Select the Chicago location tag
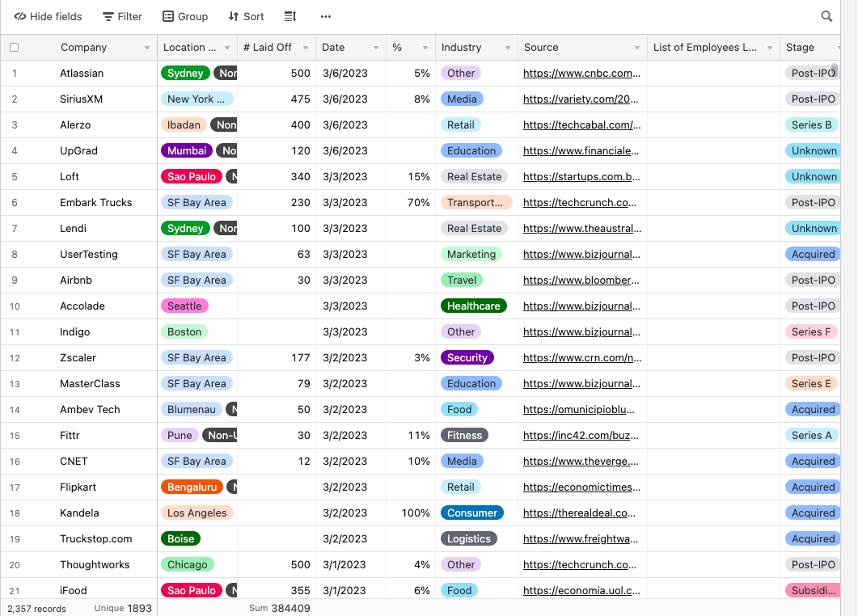 187,565
